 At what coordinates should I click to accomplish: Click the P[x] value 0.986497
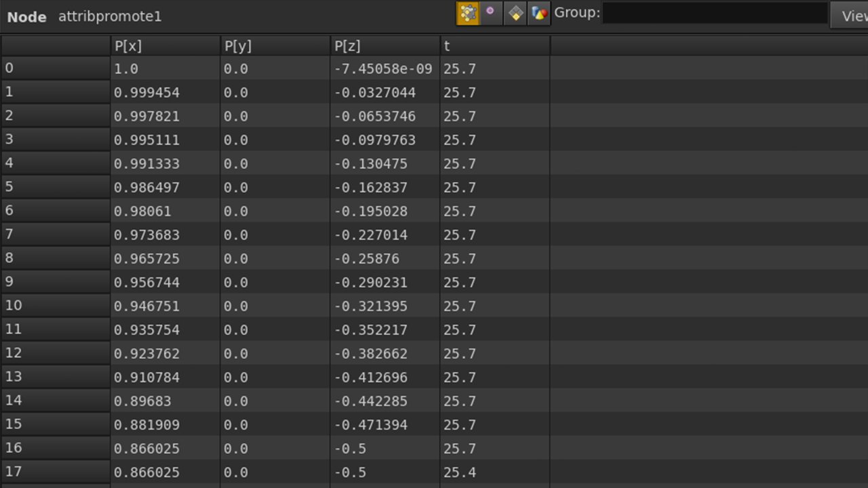[x=146, y=188]
